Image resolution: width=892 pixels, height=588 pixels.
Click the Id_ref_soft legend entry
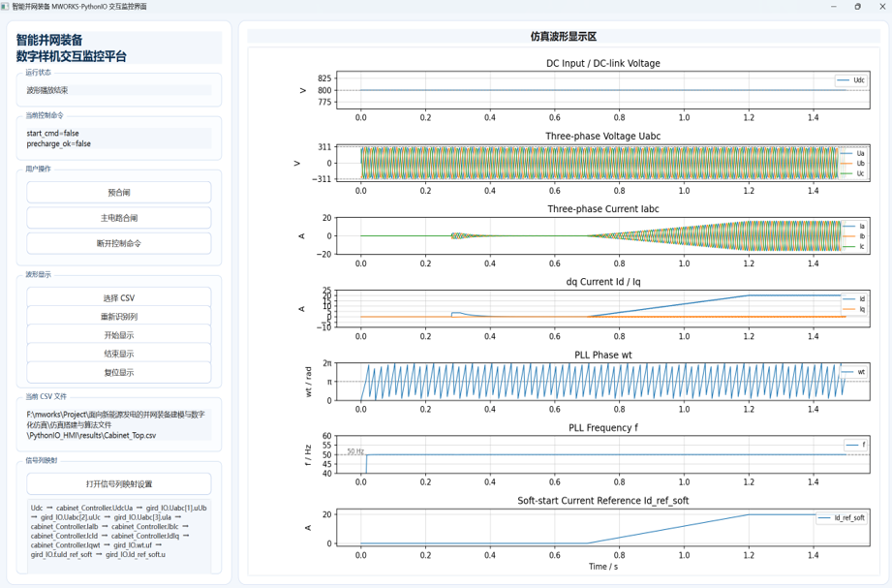click(842, 517)
